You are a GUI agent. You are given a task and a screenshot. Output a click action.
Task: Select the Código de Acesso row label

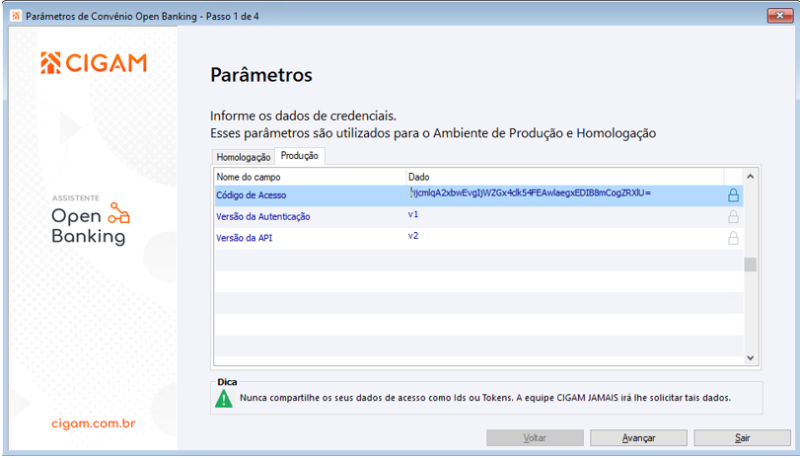[251, 195]
